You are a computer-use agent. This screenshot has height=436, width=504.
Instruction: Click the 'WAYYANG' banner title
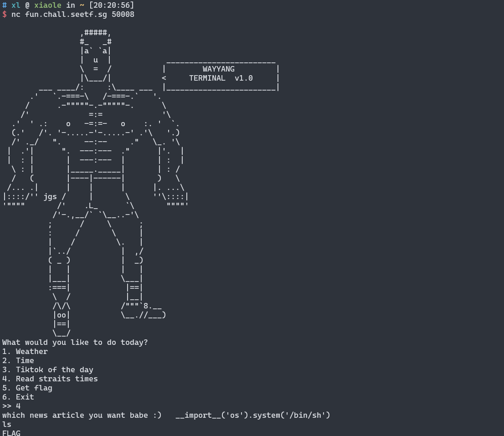[219, 69]
